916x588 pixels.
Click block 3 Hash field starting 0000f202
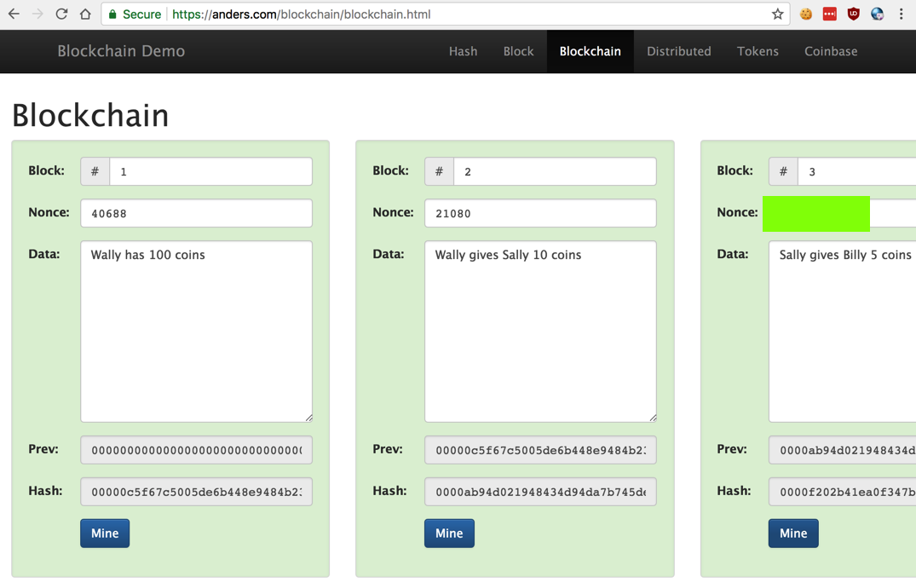click(843, 492)
